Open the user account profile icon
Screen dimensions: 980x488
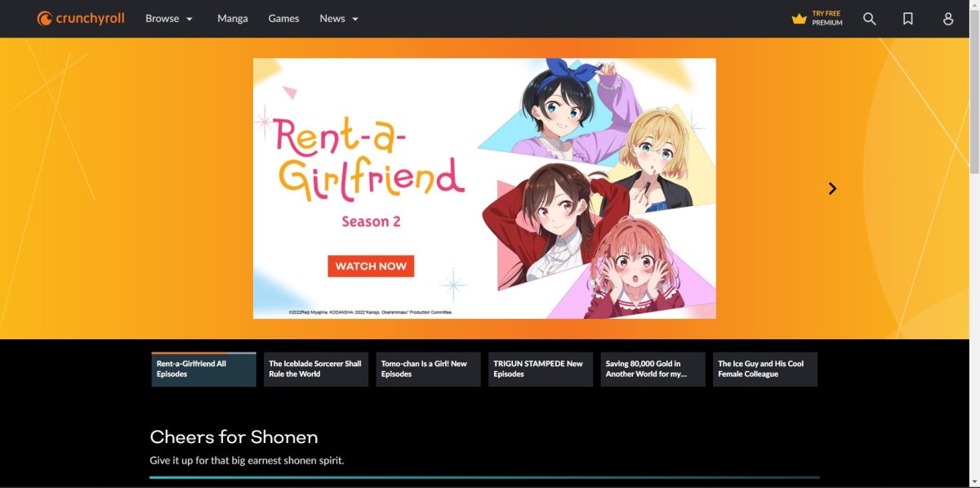click(x=948, y=19)
